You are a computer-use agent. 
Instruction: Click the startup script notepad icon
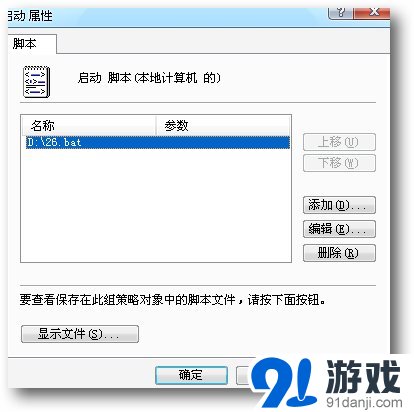pyautogui.click(x=37, y=81)
